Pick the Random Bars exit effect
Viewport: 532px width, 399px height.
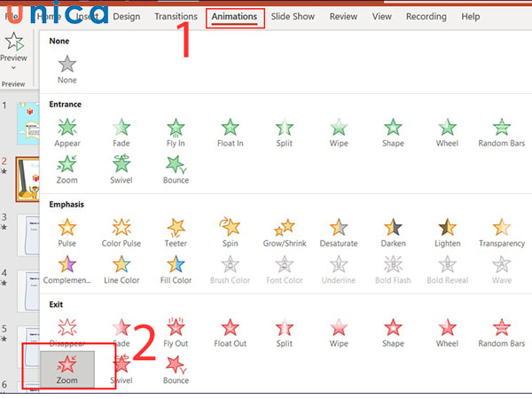point(502,332)
